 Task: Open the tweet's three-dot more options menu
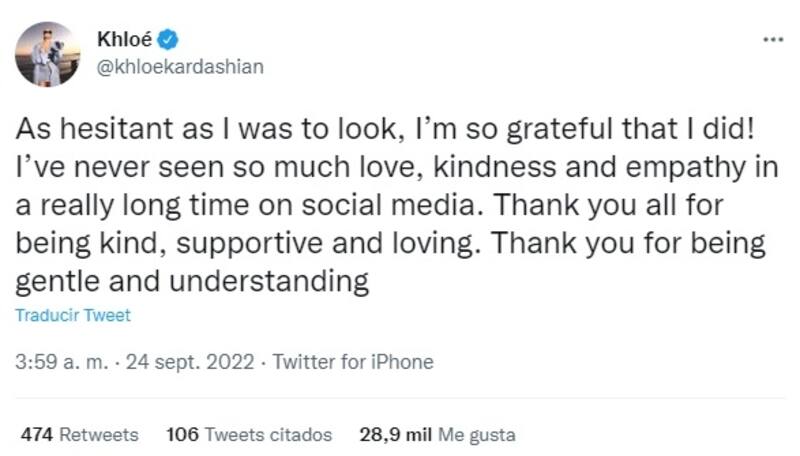click(x=773, y=40)
